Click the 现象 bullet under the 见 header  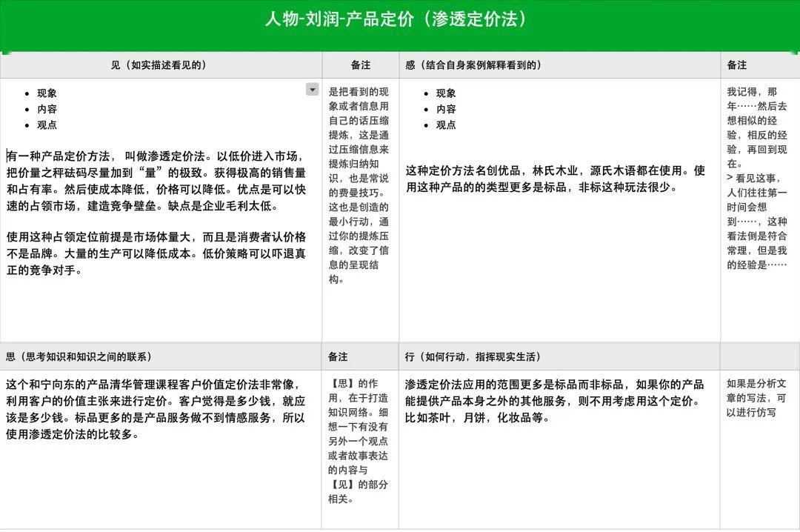point(47,93)
